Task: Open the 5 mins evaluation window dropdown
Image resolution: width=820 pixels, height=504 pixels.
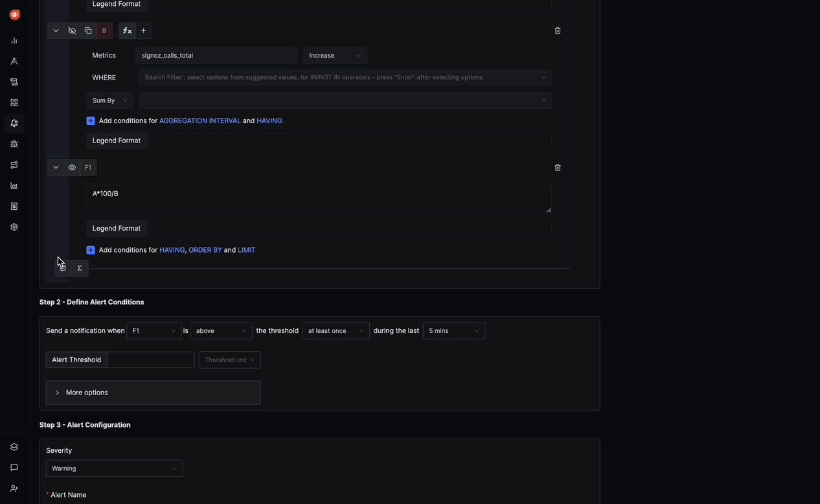Action: point(454,331)
